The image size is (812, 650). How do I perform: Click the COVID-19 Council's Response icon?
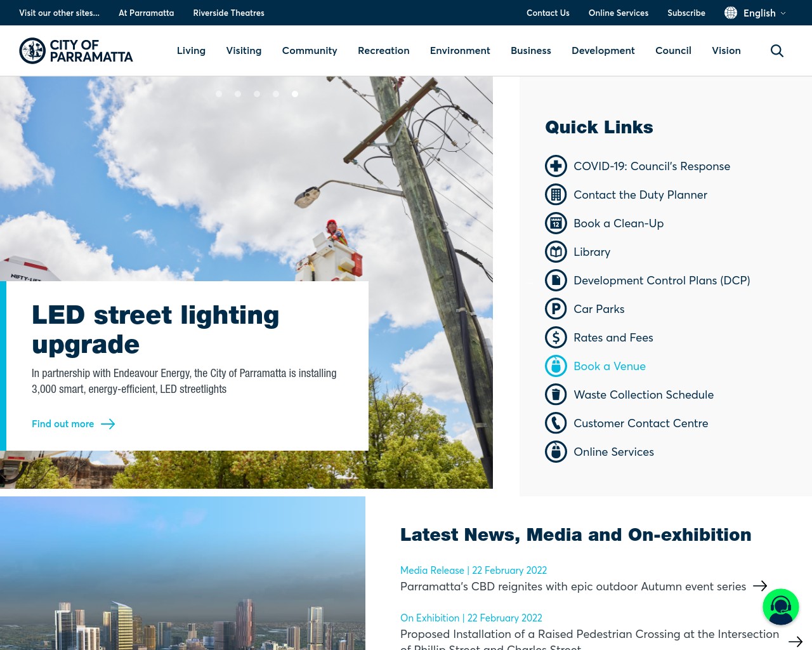click(x=556, y=166)
